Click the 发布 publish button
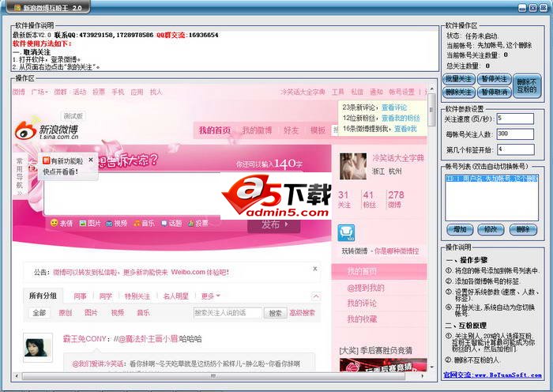553x392 pixels. [274, 224]
